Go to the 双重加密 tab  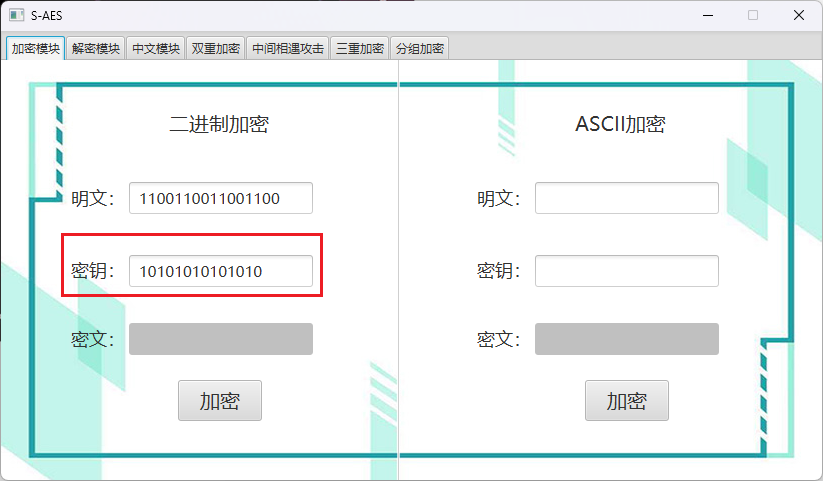click(215, 48)
